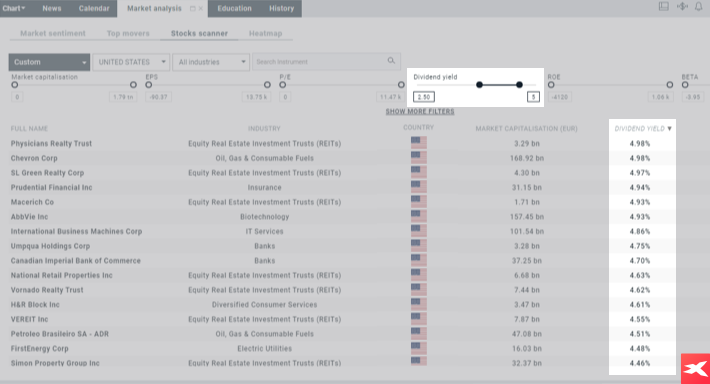Select SL Green Realty Corp
The image size is (710, 384).
[x=47, y=173]
